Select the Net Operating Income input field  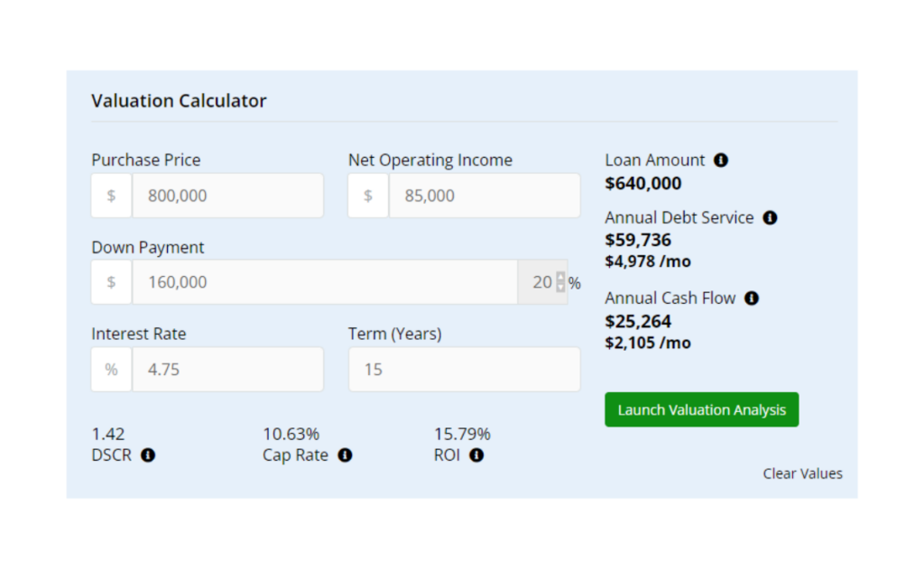tap(485, 196)
